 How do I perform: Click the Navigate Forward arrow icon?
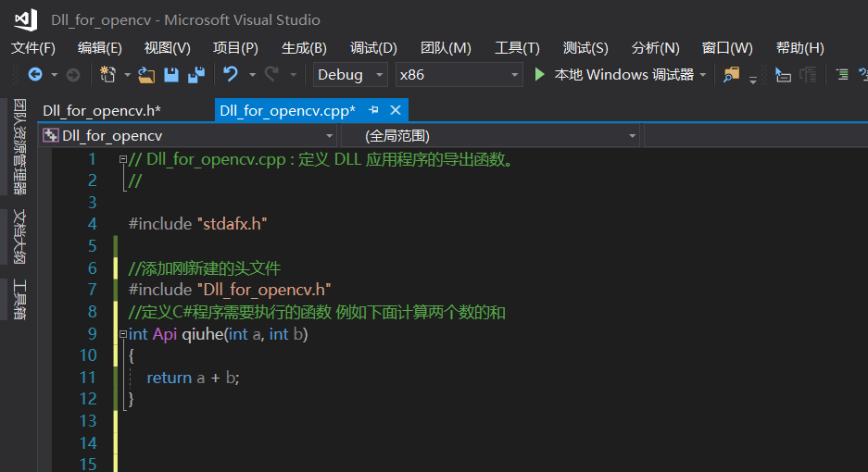73,75
